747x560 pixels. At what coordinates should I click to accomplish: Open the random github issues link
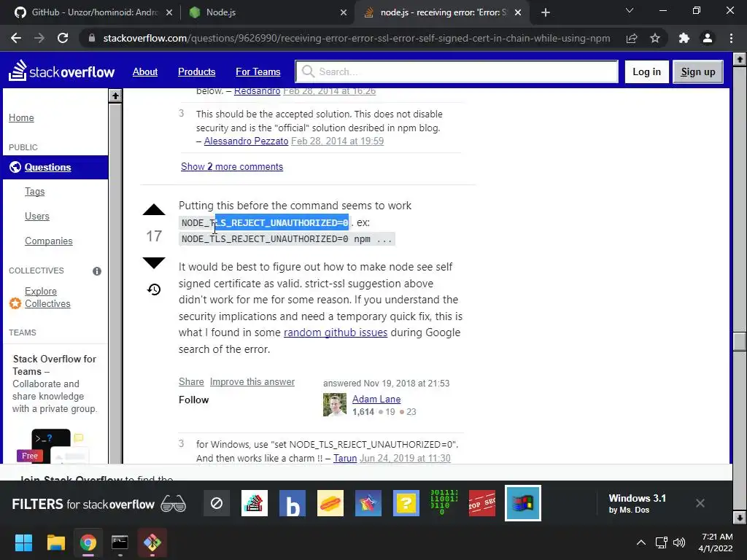[336, 332]
